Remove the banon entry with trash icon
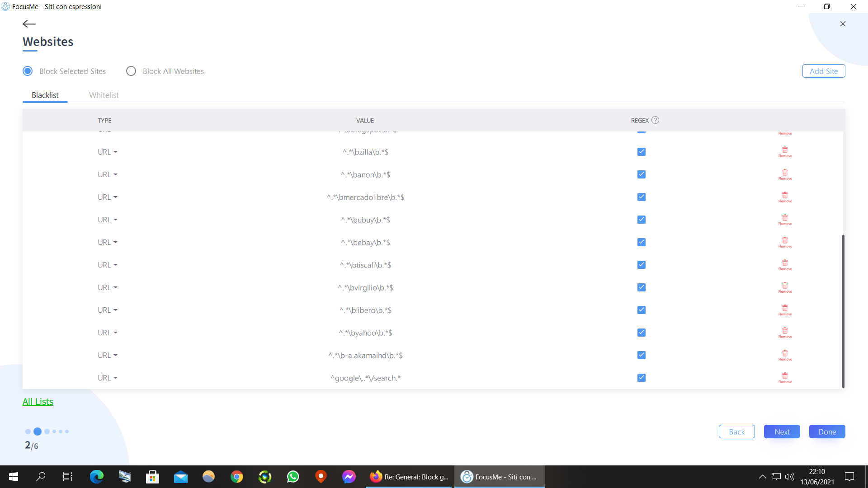Screen dimensions: 868x488 [x=785, y=174]
